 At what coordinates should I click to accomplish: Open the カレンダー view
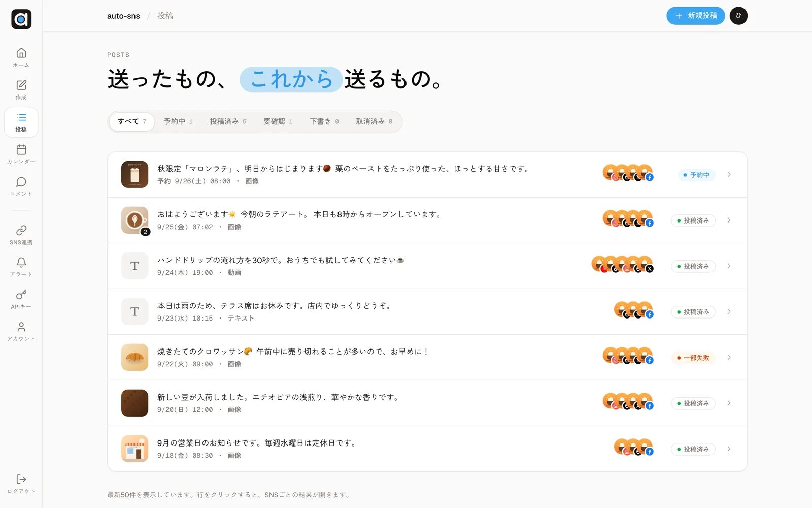click(x=21, y=154)
